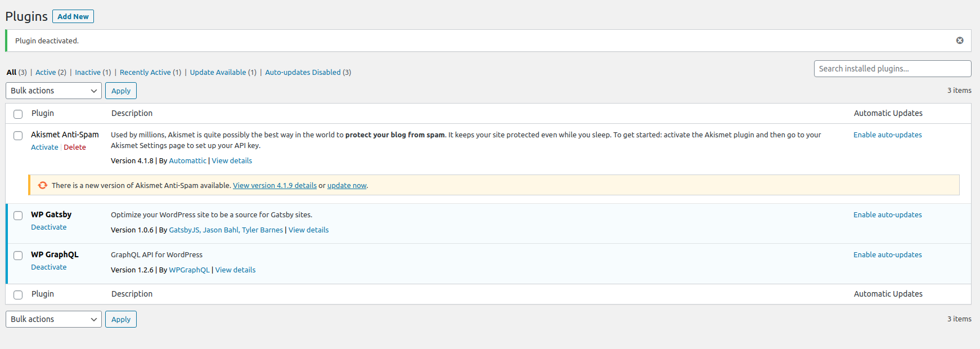The height and width of the screenshot is (349, 980).
Task: Click 'GraphQL API for WordPress' description
Action: (x=156, y=254)
